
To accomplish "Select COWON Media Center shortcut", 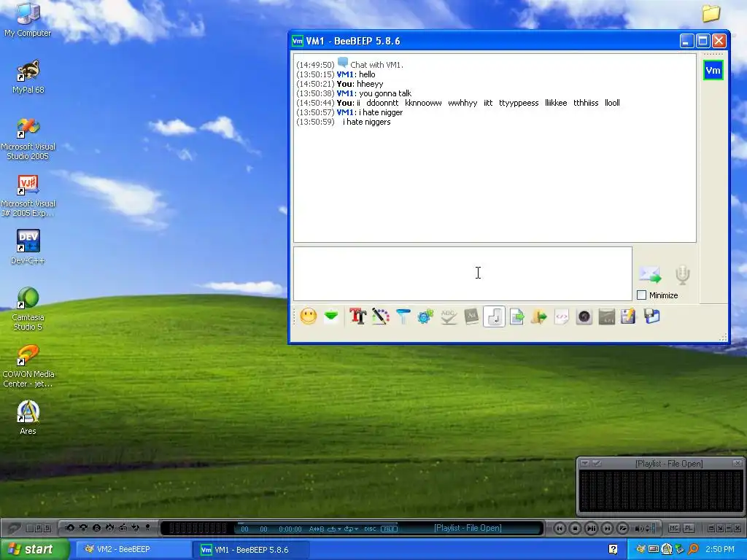I will [x=28, y=367].
